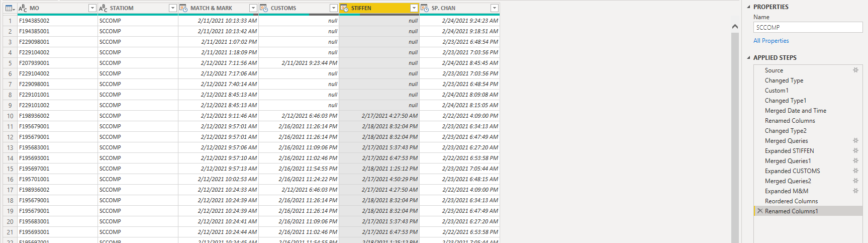Change data type icon of CUSTOMS column
Viewport: 868px width, 243px height.
coord(264,8)
